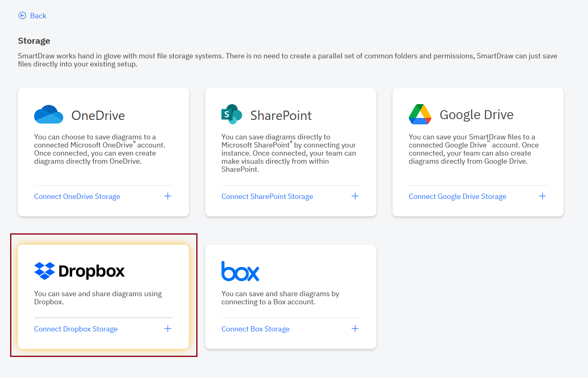Select the Google Drive triangle icon

420,114
